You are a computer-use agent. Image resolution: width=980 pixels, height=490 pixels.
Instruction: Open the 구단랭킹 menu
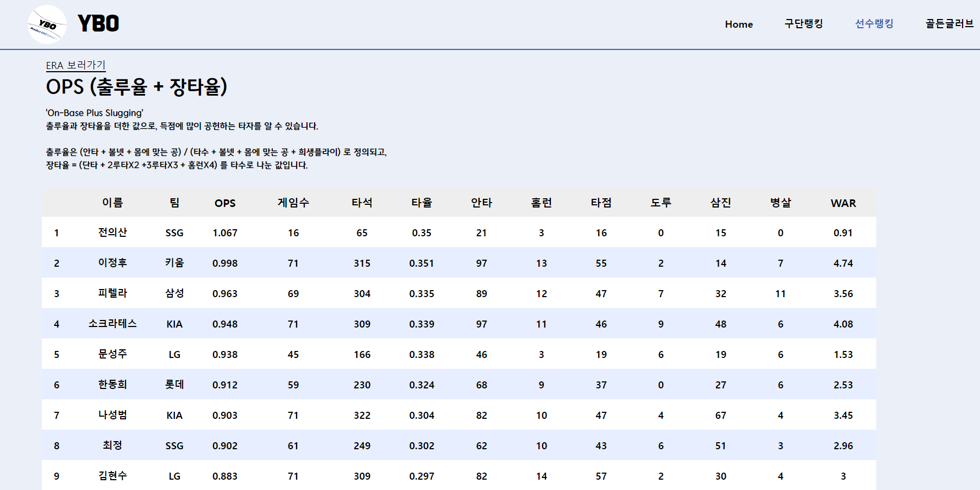803,24
